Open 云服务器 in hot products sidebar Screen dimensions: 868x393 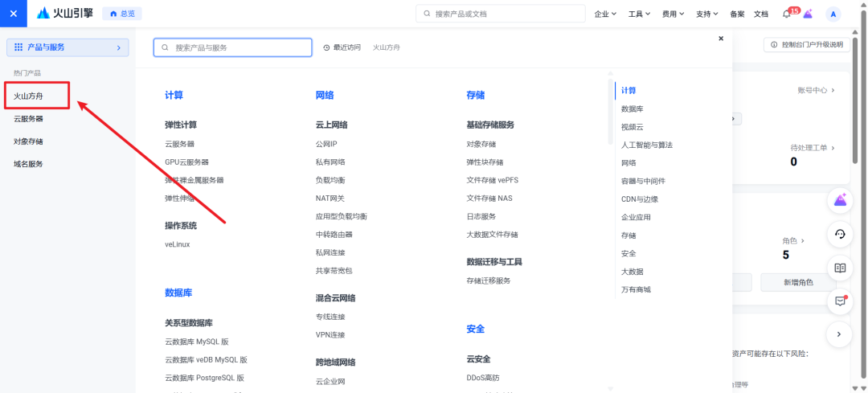(x=29, y=118)
